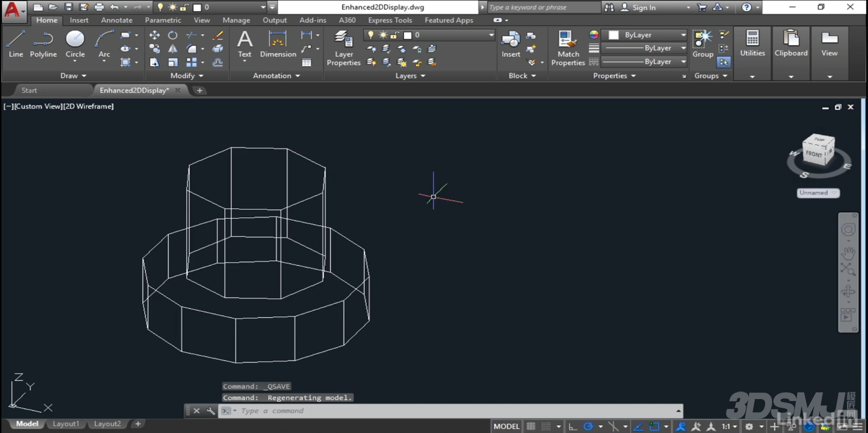Click the Table icon in Annotation
Viewport: 868px width, 433px height.
[x=307, y=62]
